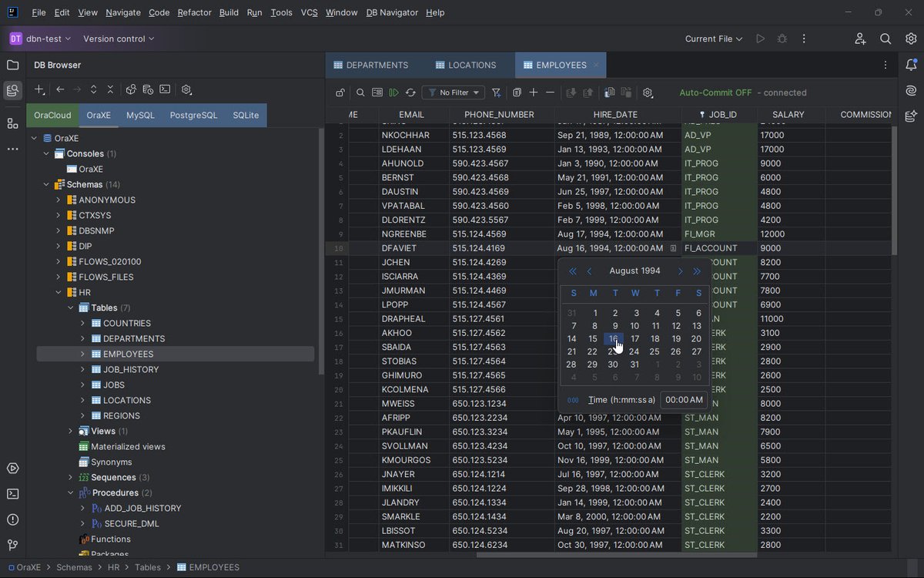Expand the Views node

[x=71, y=431]
